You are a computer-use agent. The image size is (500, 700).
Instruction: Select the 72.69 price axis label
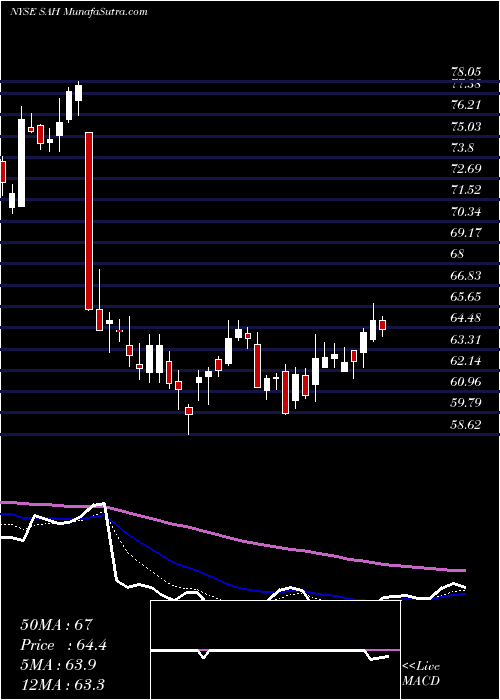pos(466,169)
